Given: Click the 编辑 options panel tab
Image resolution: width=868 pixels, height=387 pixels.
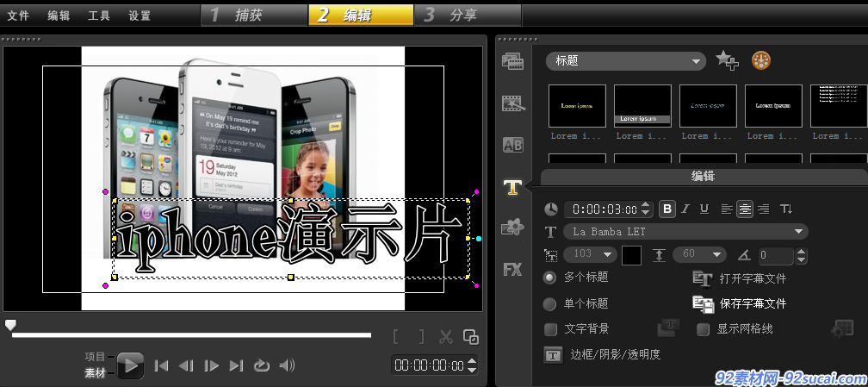Looking at the screenshot, I should [x=704, y=177].
